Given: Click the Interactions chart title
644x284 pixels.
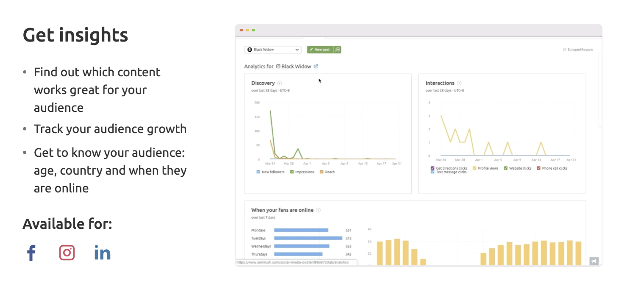Looking at the screenshot, I should [x=440, y=83].
